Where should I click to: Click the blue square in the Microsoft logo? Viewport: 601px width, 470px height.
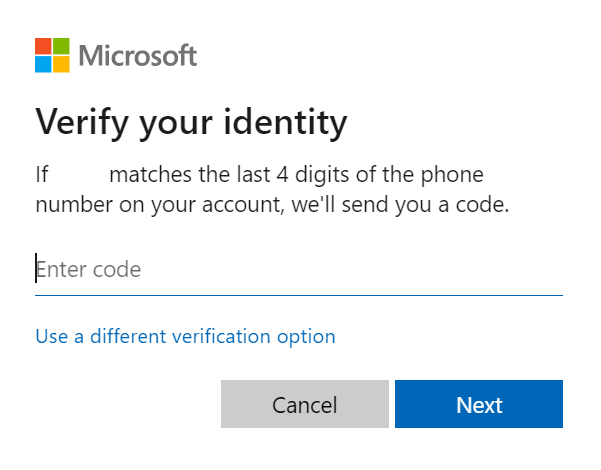44,64
